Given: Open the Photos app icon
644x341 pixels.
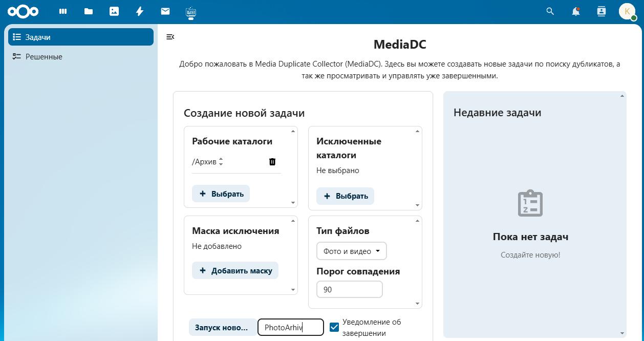Looking at the screenshot, I should click(x=114, y=11).
